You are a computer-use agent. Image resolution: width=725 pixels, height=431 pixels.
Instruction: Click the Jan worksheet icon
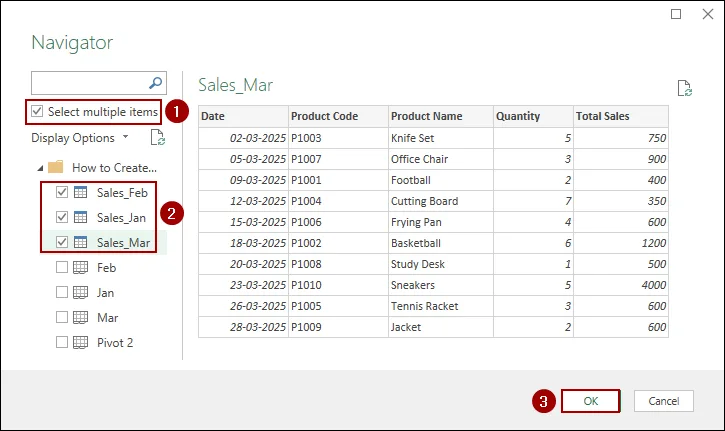80,292
